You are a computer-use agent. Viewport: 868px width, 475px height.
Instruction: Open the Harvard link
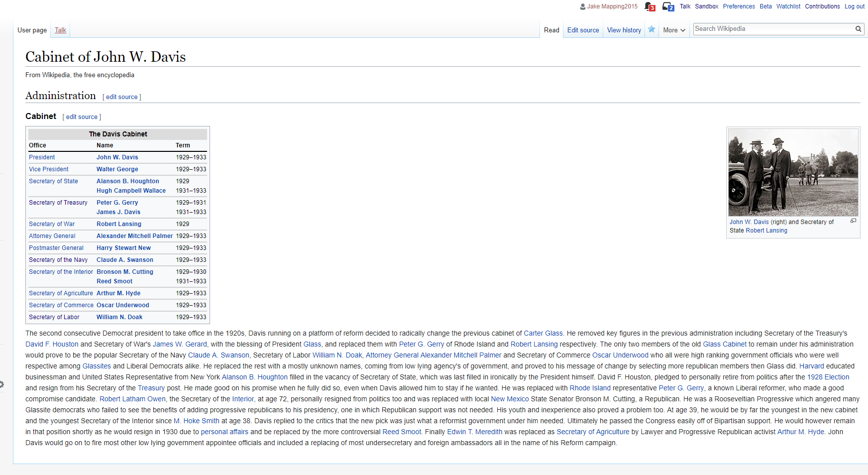click(x=812, y=366)
